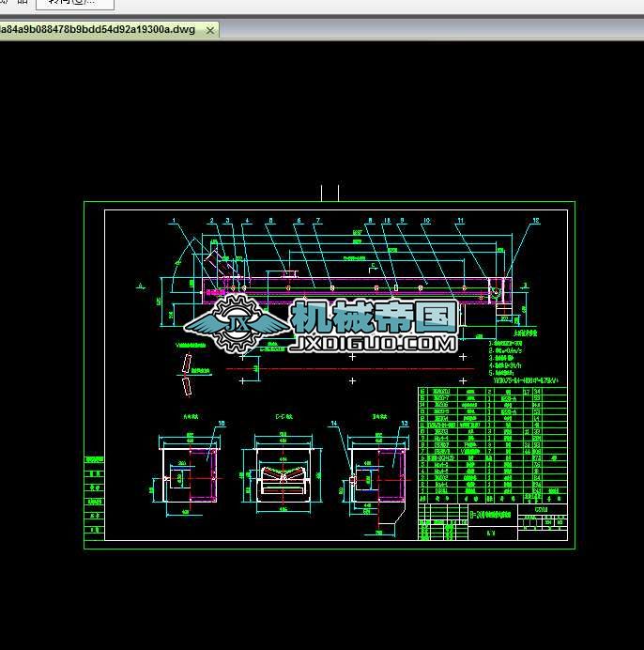
Task: Click part balloon number 10 in drawing
Action: [426, 221]
